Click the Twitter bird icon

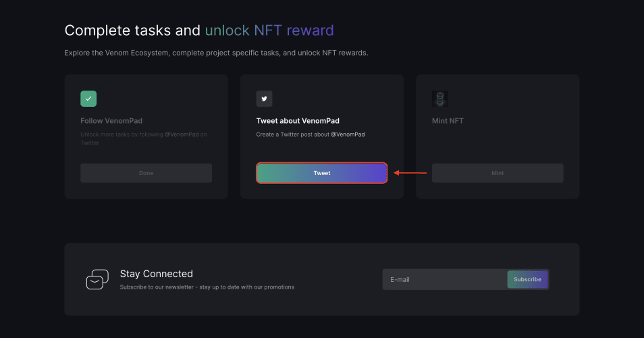pyautogui.click(x=264, y=99)
